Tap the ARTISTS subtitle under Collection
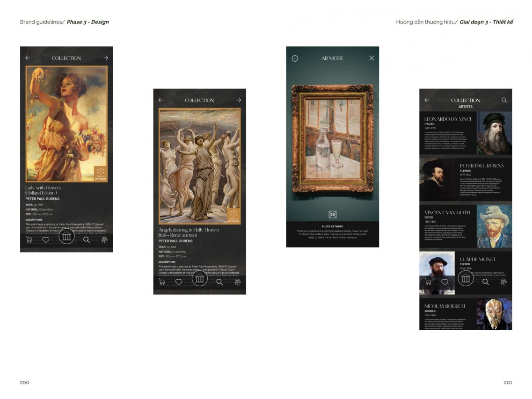The image size is (532, 399). coord(466,107)
